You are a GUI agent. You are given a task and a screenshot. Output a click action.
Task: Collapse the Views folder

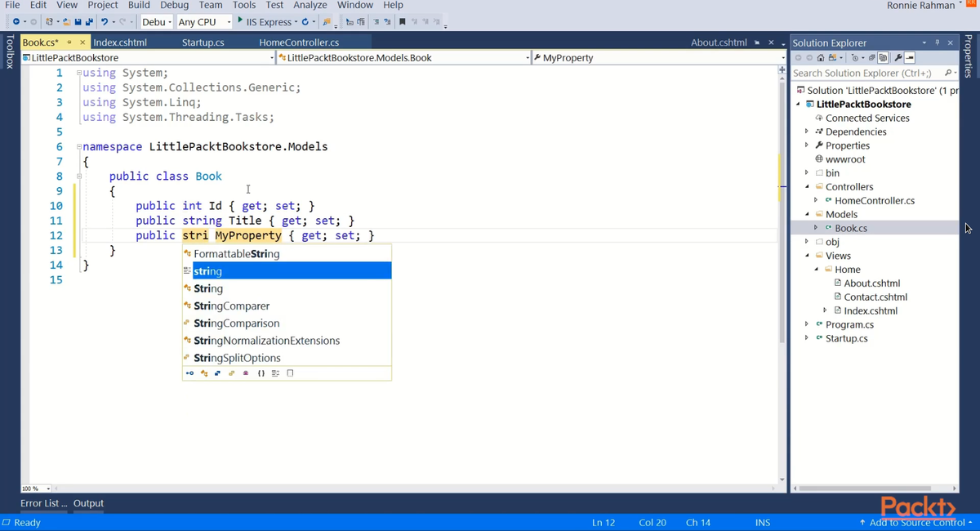click(807, 256)
